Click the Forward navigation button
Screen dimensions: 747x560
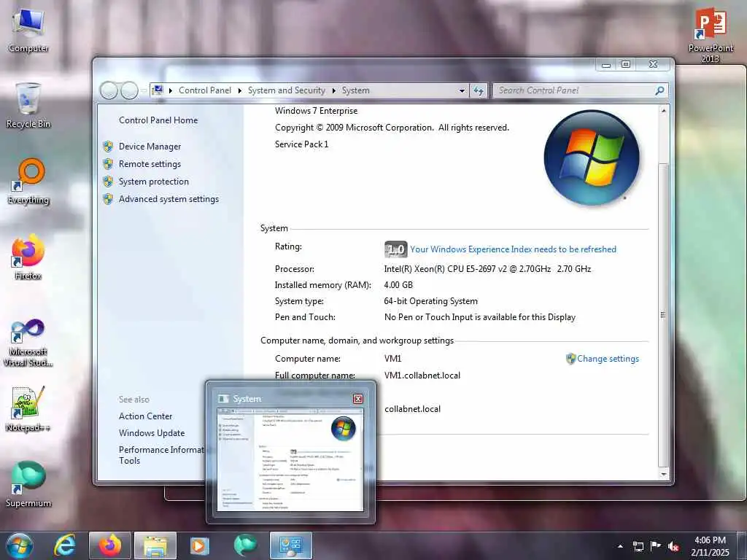tap(129, 90)
